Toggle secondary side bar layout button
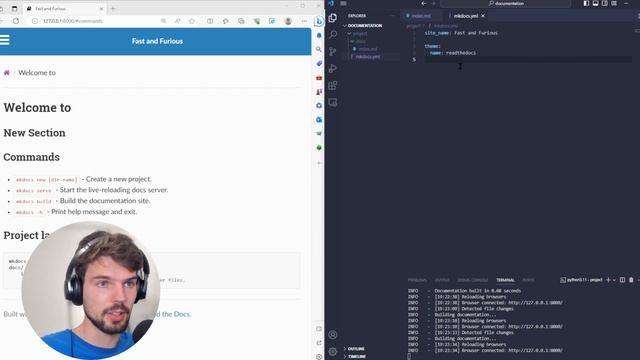The image size is (640, 360). [x=605, y=3]
